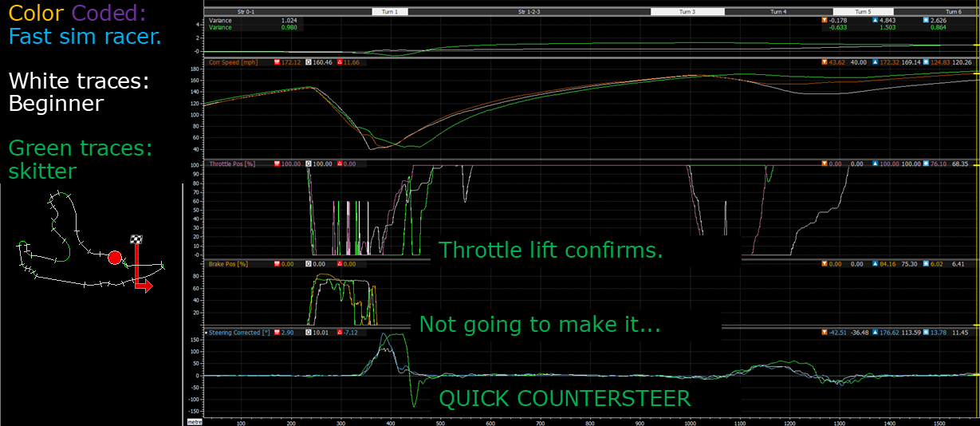Select the Steering Corrected channel label

238,332
